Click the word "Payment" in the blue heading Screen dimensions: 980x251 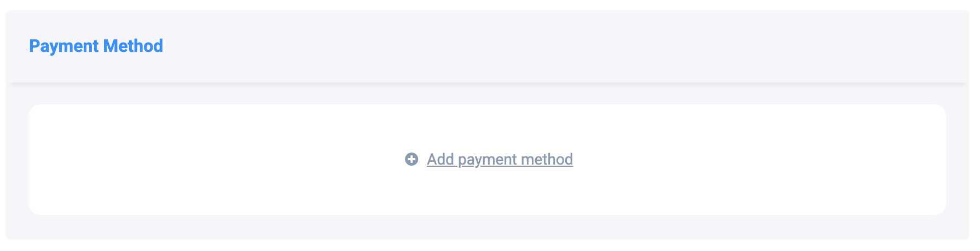(64, 46)
